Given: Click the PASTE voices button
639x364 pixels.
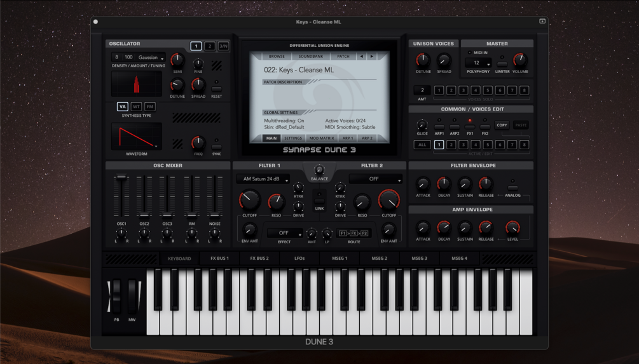Looking at the screenshot, I should click(x=521, y=125).
